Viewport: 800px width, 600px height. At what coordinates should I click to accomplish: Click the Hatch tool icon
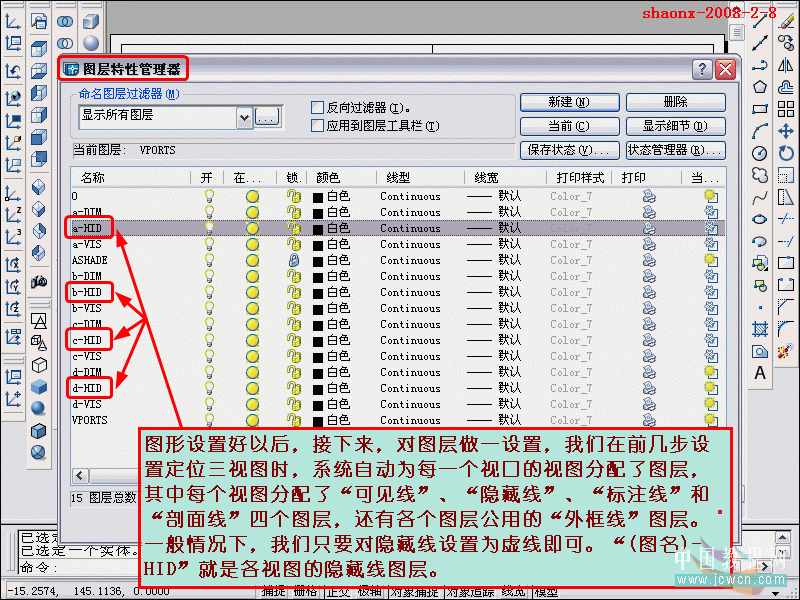click(x=760, y=329)
